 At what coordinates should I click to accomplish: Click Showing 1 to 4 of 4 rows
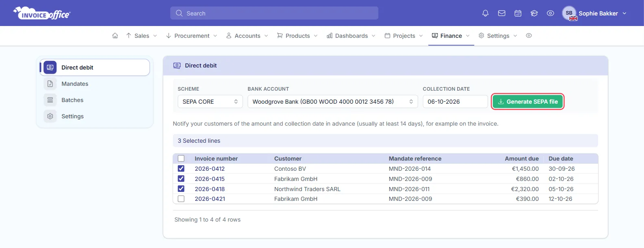click(207, 220)
